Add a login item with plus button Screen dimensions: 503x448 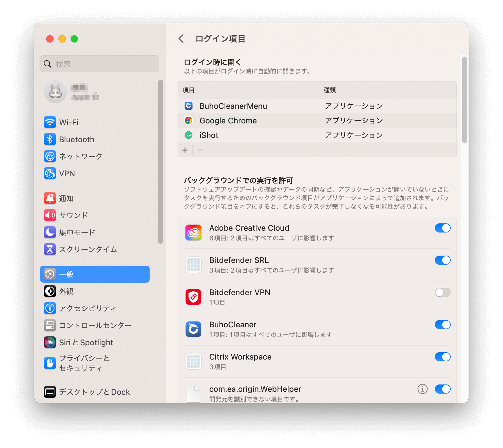click(x=185, y=150)
